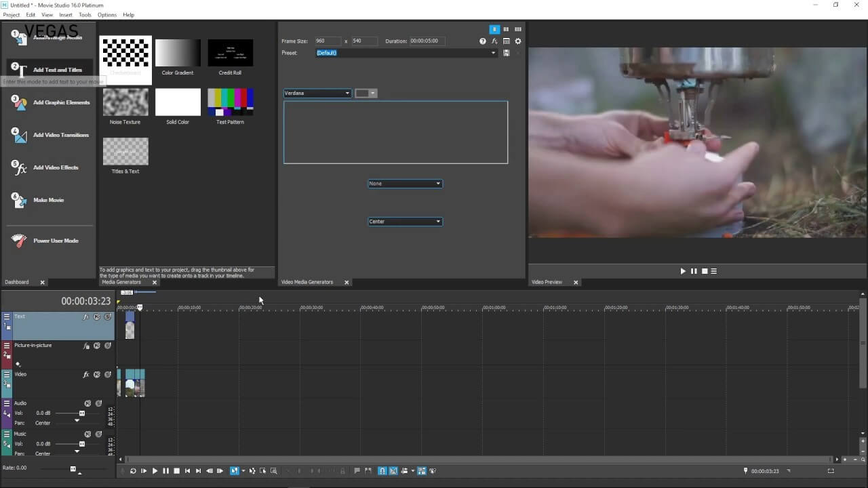Save the preset with the floppy disk icon
The height and width of the screenshot is (488, 868).
pyautogui.click(x=506, y=53)
